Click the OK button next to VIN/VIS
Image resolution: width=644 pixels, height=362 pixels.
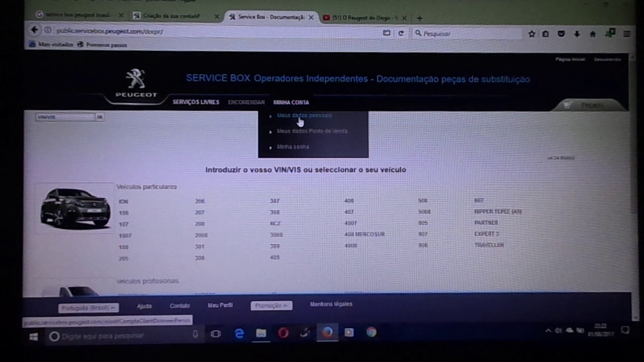[100, 117]
